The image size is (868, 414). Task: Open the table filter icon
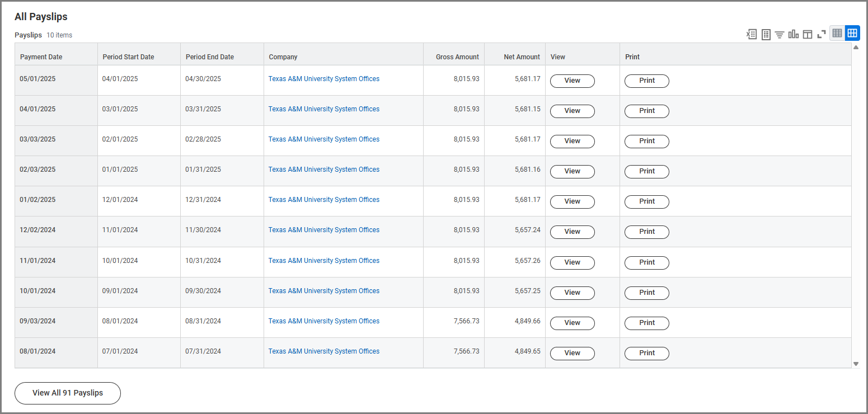[x=780, y=34]
